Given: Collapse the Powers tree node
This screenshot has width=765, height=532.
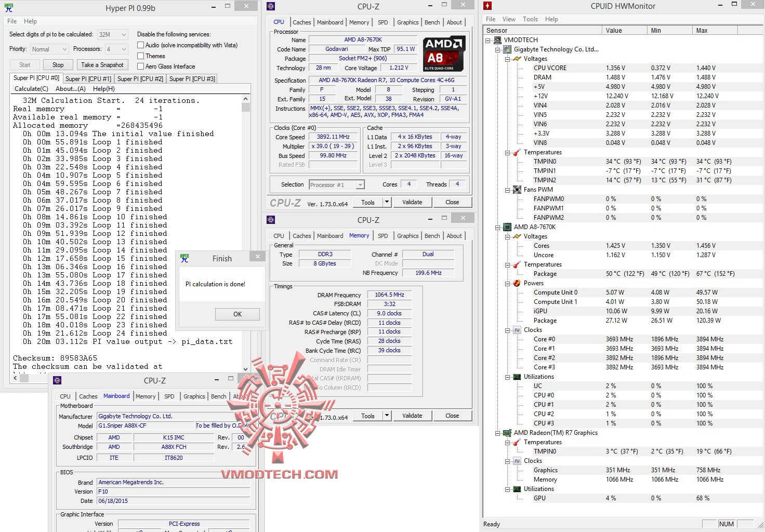Looking at the screenshot, I should pyautogui.click(x=507, y=283).
